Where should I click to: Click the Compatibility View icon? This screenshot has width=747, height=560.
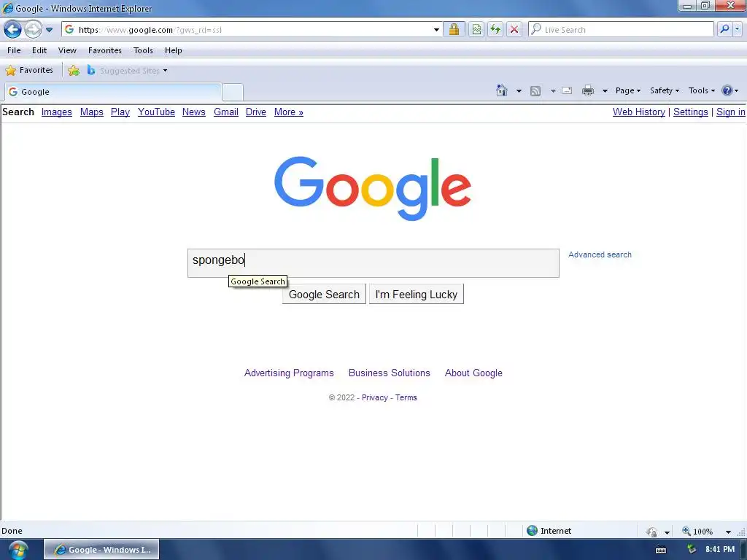click(x=476, y=29)
